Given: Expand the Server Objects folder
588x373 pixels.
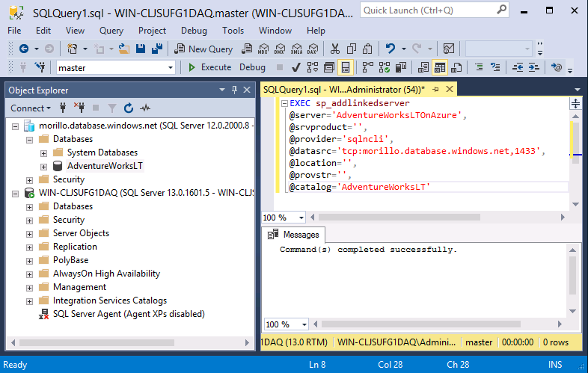Looking at the screenshot, I should (30, 234).
